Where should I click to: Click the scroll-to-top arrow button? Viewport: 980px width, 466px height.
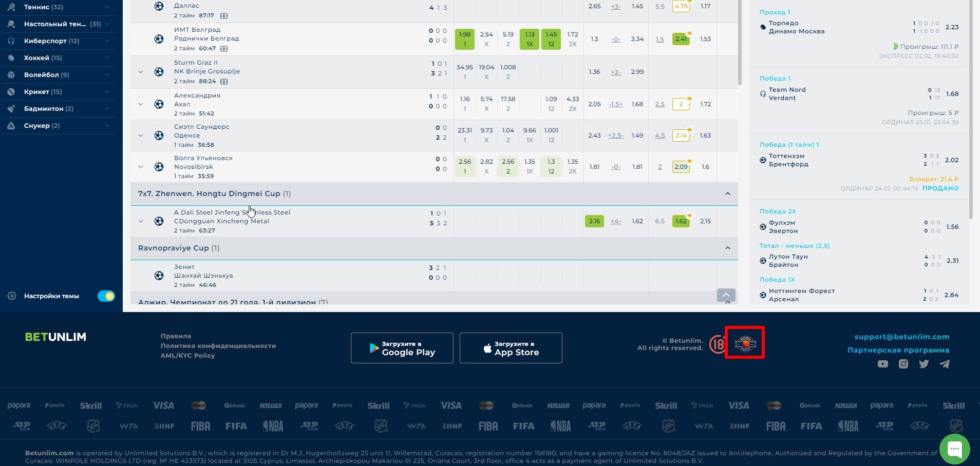tap(726, 295)
